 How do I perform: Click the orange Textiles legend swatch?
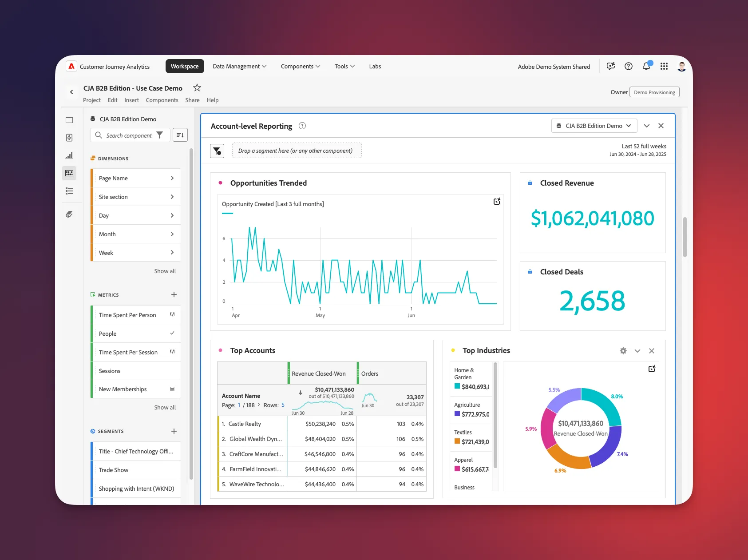(457, 441)
